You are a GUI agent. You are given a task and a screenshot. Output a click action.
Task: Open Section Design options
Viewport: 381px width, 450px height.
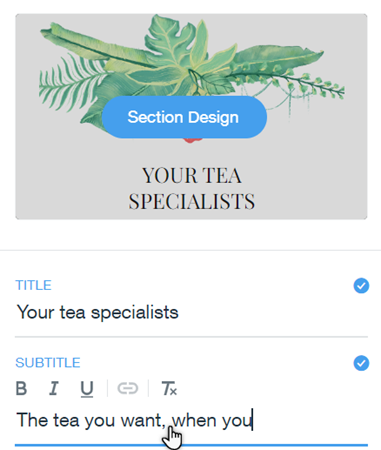tap(184, 117)
